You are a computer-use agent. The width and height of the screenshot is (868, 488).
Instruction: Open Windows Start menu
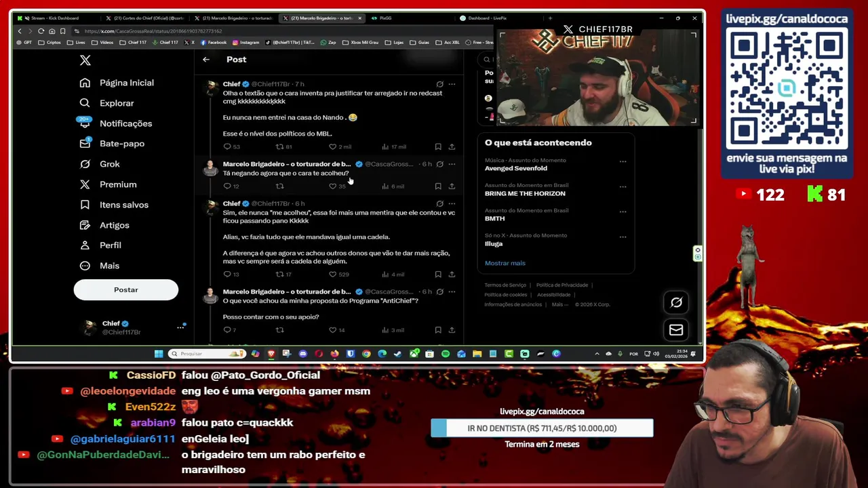pos(159,354)
